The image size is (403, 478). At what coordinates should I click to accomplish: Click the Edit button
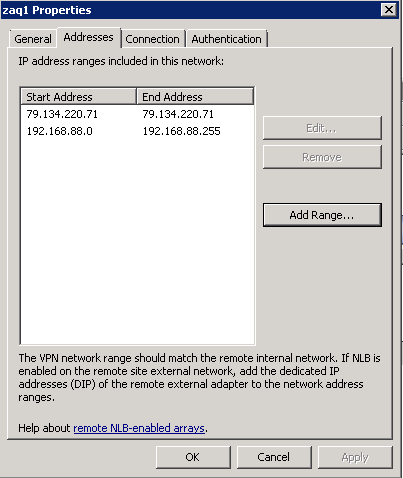coord(322,128)
